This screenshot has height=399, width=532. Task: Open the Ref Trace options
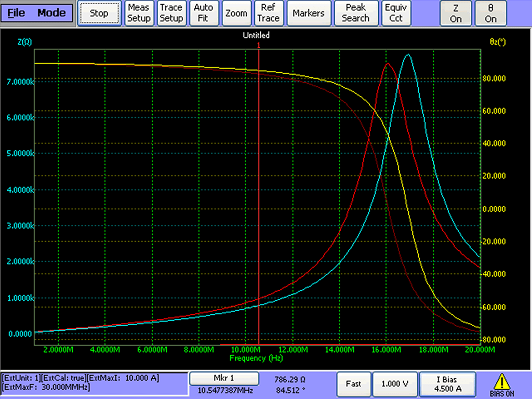[x=269, y=13]
